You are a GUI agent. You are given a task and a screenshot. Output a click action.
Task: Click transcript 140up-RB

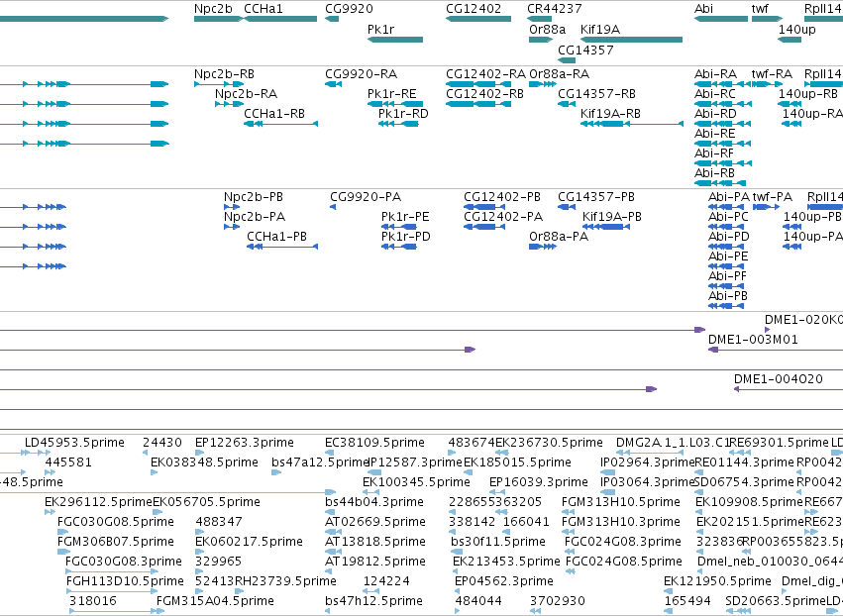(x=808, y=94)
